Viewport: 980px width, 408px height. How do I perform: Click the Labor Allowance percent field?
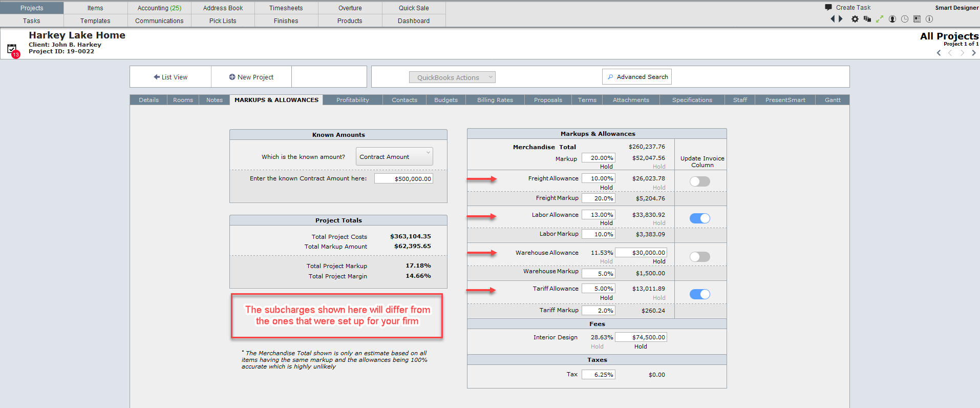point(598,215)
